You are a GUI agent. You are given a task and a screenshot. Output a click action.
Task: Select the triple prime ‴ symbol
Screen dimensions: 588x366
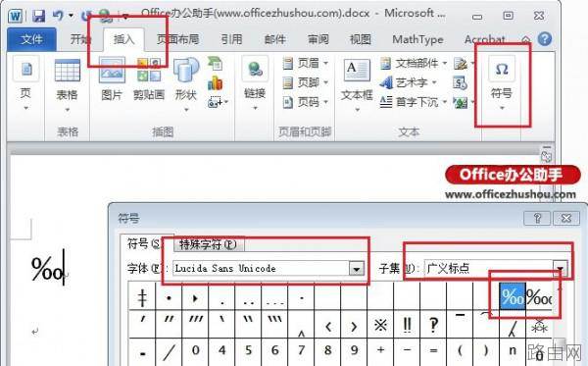[x=195, y=325]
